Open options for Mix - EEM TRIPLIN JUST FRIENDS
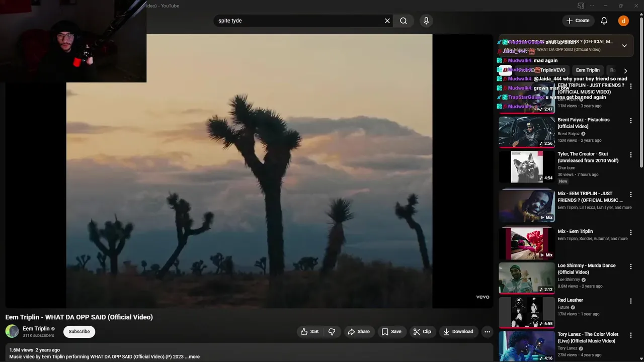Screen dimensions: 644x362 (x=631, y=195)
